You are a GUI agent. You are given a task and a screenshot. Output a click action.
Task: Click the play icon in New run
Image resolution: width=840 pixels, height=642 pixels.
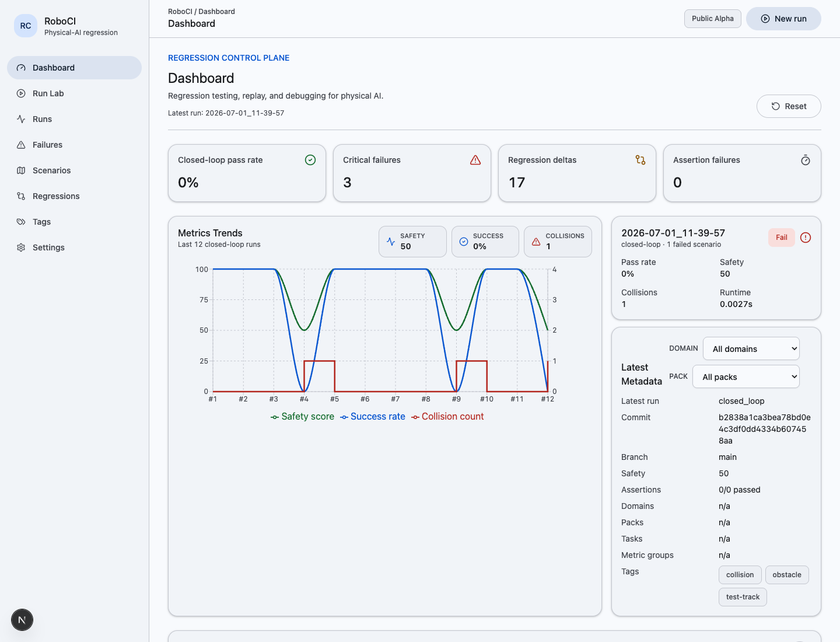point(765,19)
